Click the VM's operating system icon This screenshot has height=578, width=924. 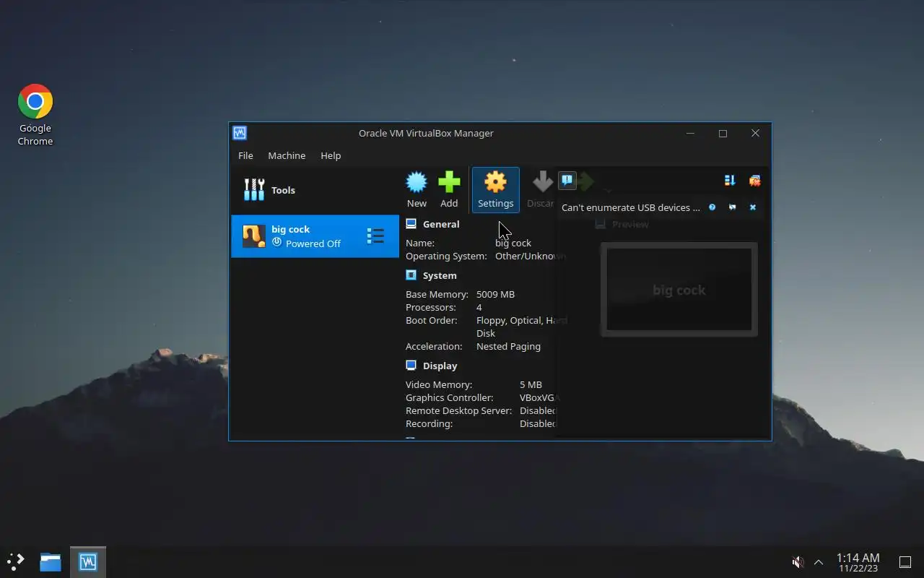pyautogui.click(x=254, y=236)
